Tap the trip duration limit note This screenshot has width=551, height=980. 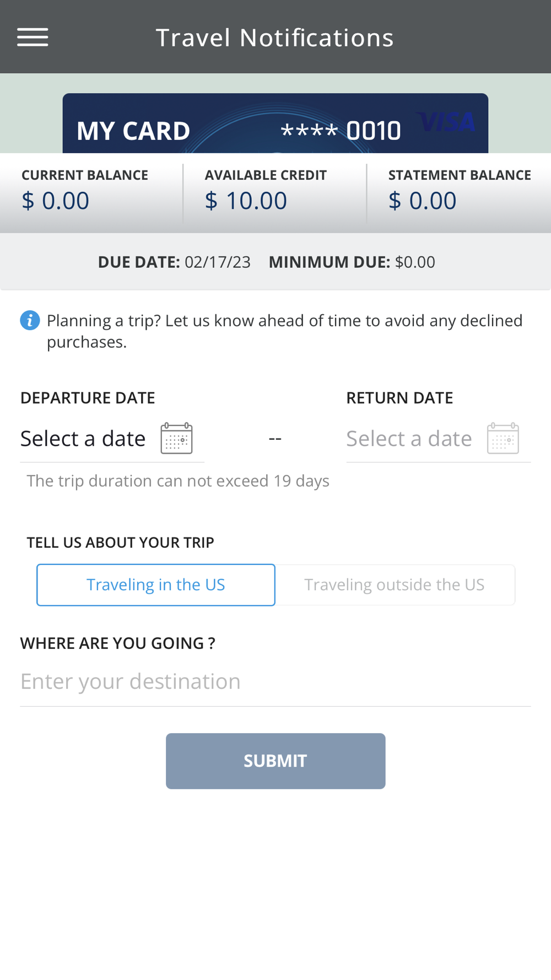point(178,481)
